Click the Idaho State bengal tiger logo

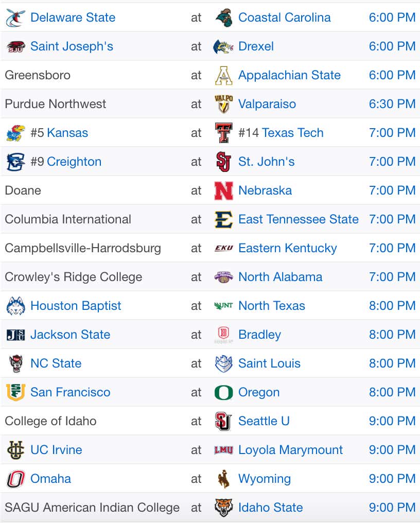click(223, 508)
